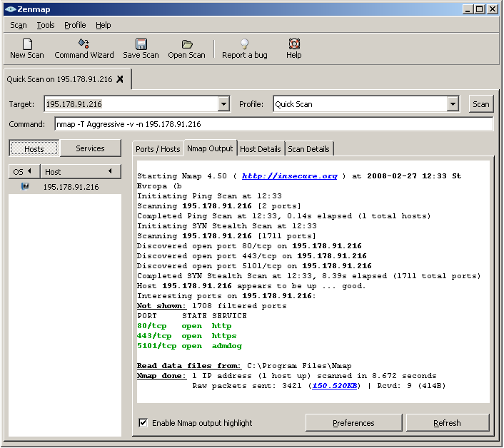Click into the Profile combo text field
Image resolution: width=504 pixels, height=448 pixels.
click(x=360, y=104)
